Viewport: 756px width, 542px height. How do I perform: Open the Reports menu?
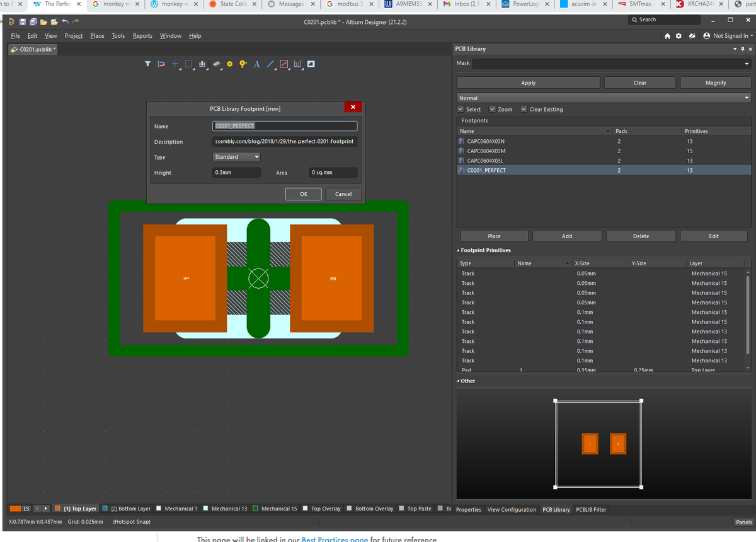(142, 36)
